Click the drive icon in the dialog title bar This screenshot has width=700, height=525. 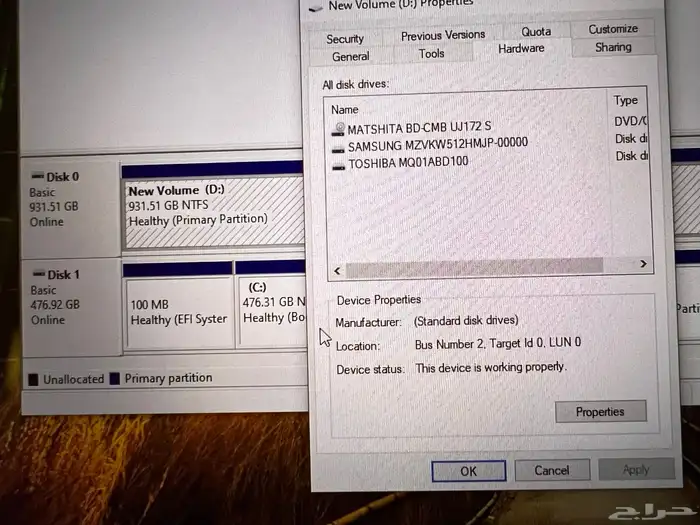[315, 6]
